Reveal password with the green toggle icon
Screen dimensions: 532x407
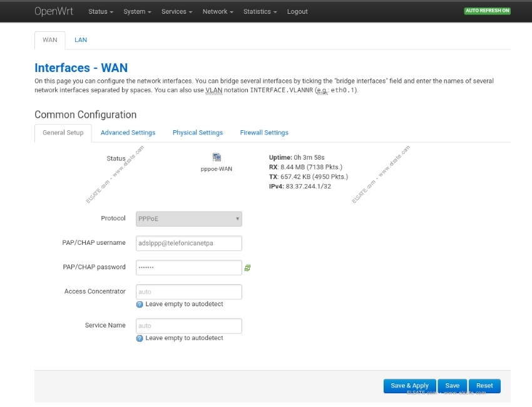pos(247,268)
